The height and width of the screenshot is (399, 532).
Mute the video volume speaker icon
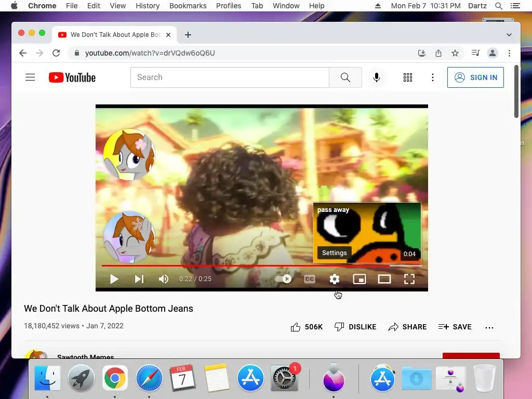[x=164, y=279]
